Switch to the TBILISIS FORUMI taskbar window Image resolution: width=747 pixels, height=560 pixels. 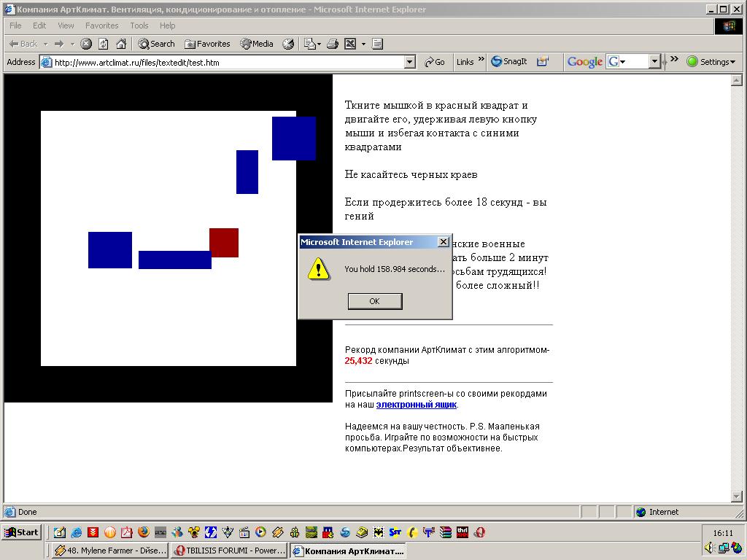[x=229, y=551]
